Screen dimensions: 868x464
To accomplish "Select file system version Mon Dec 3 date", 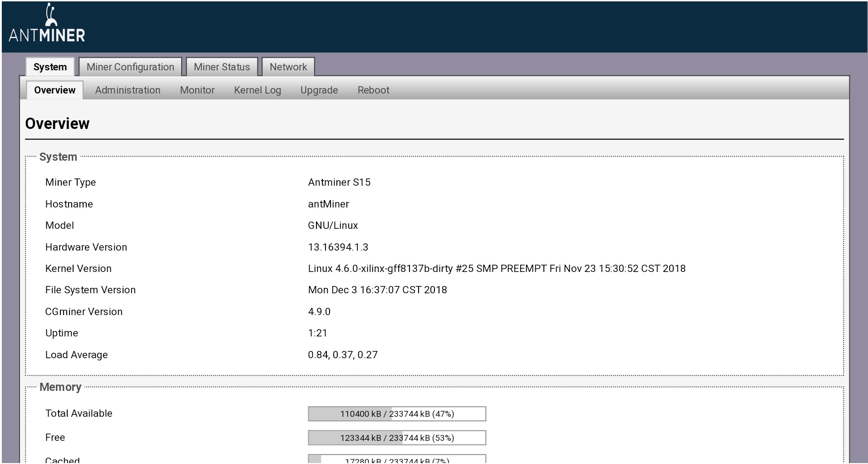I will point(377,290).
